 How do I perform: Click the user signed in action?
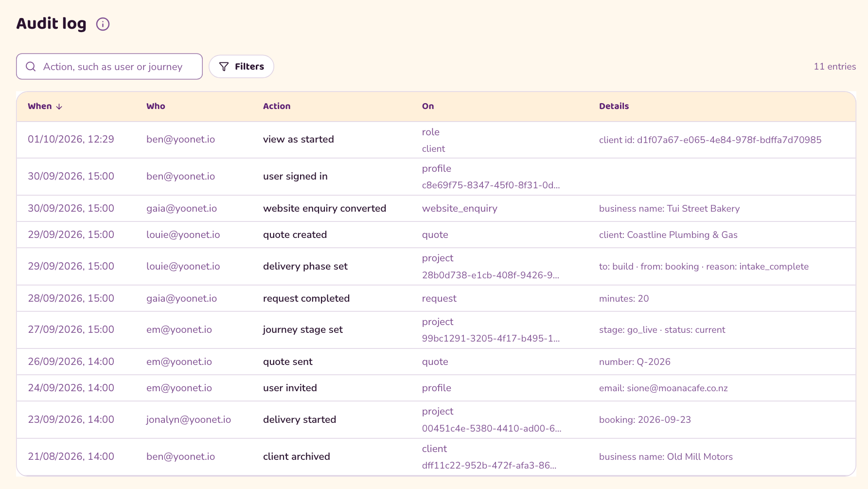point(295,176)
